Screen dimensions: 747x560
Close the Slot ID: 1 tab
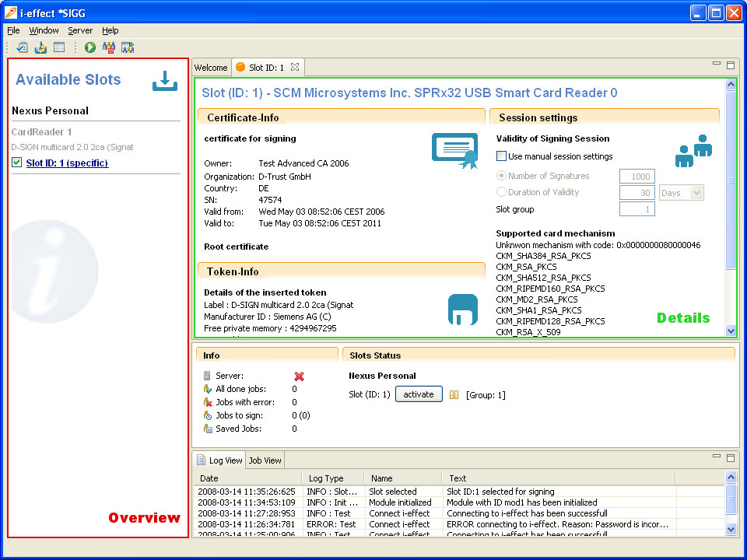click(x=295, y=67)
